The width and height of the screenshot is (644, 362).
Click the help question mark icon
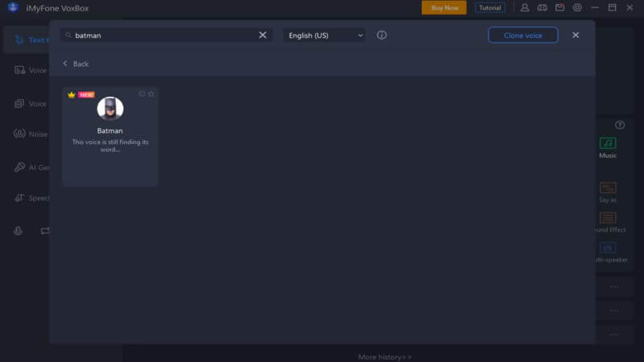tap(619, 125)
